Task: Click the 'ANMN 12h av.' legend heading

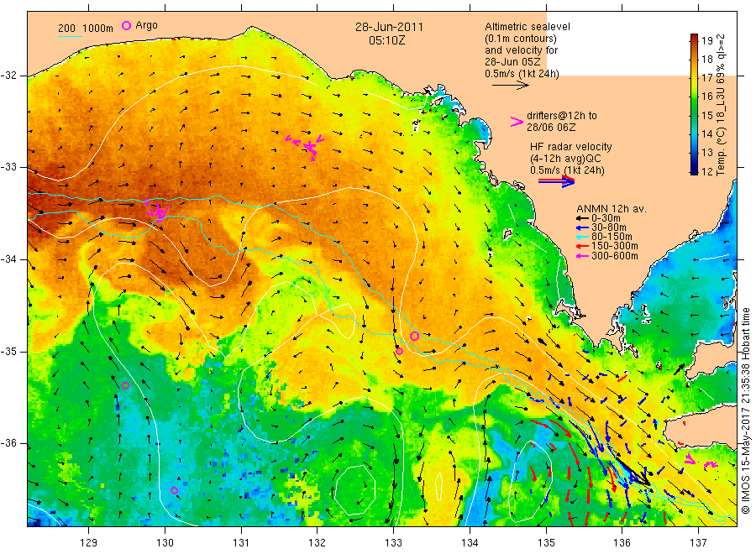Action: click(x=612, y=209)
